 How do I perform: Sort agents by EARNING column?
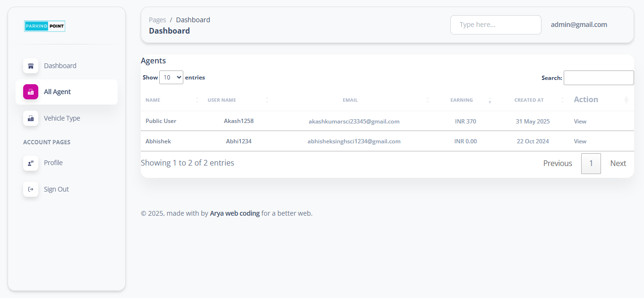(x=490, y=100)
